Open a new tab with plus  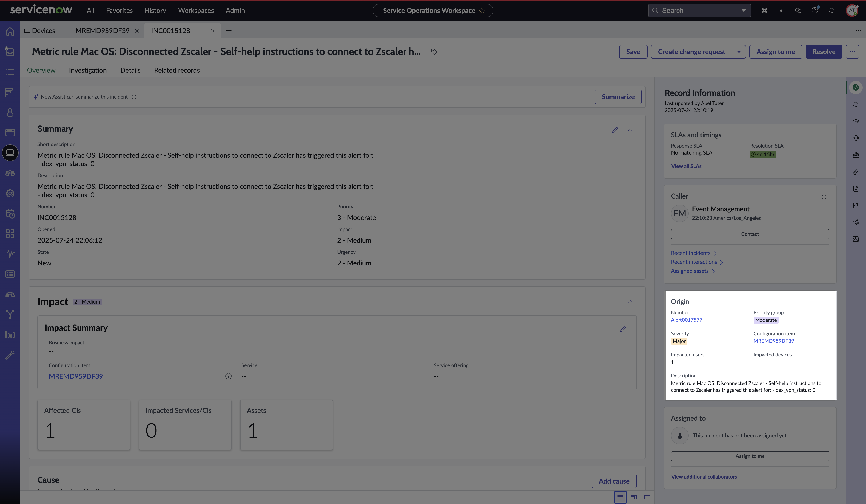[x=229, y=31]
